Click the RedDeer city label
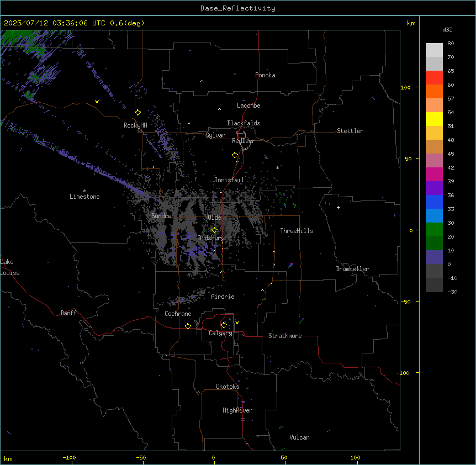This screenshot has width=476, height=465. coord(244,141)
